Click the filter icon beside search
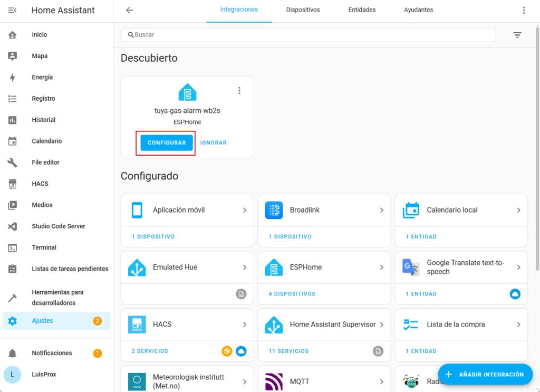Screen dimensions: 540x392 click(x=517, y=35)
